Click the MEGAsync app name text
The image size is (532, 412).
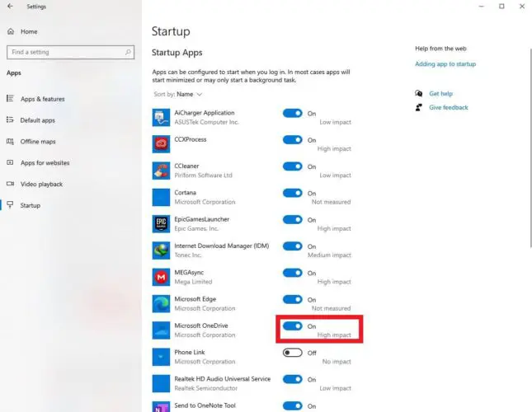pos(189,273)
